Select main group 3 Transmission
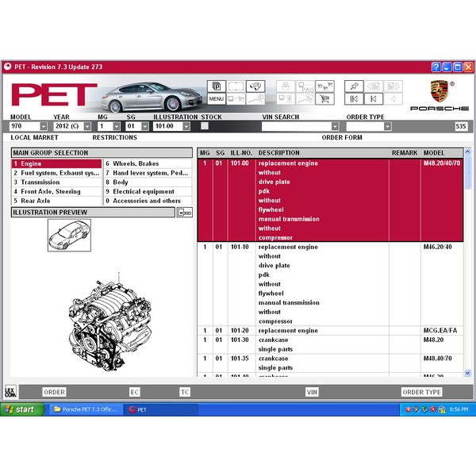This screenshot has height=476, width=476. pos(57,182)
